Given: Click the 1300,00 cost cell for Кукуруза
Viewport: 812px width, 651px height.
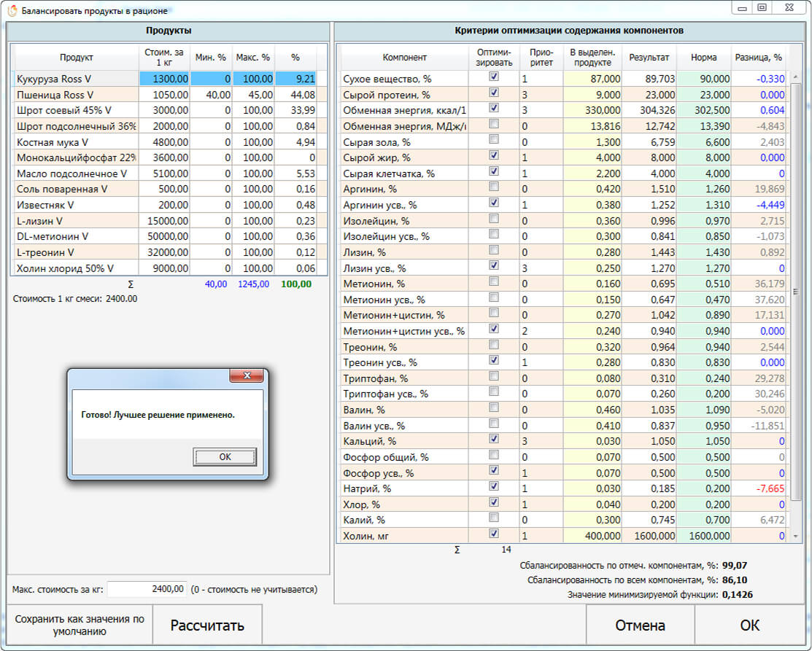Looking at the screenshot, I should 164,79.
